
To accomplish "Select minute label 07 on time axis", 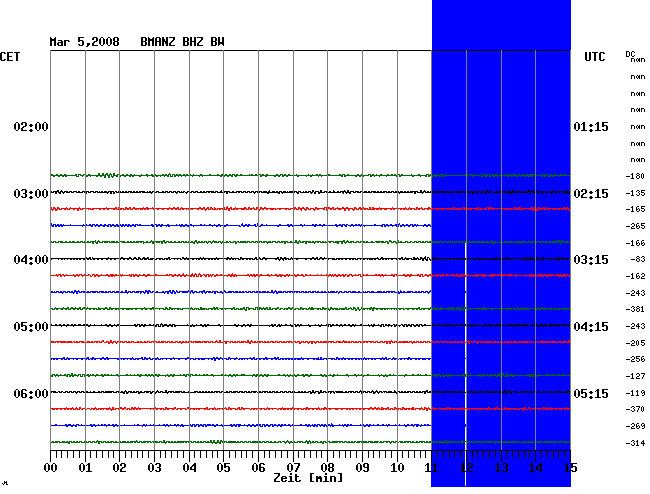I will pos(293,468).
